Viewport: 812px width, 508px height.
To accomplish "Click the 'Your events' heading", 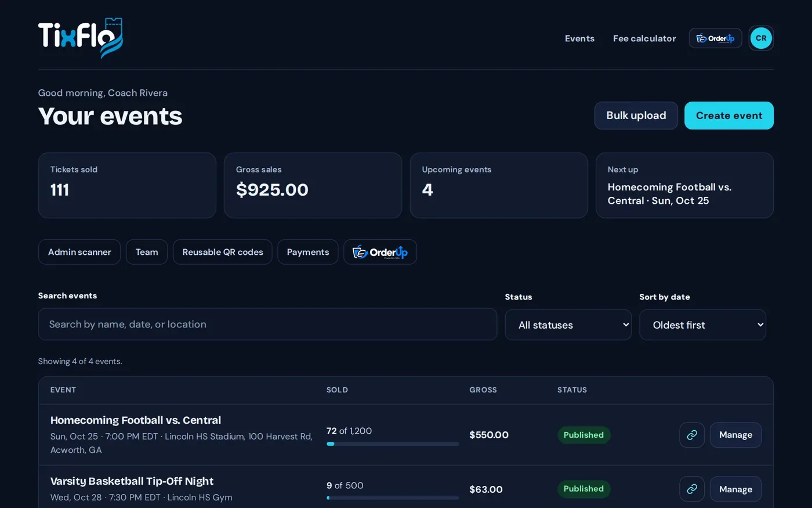I will point(110,116).
